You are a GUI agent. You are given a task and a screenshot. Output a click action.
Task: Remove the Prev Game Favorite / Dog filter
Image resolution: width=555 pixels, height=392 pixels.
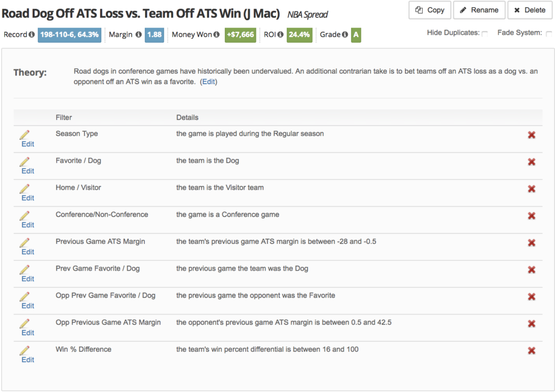[x=531, y=269]
